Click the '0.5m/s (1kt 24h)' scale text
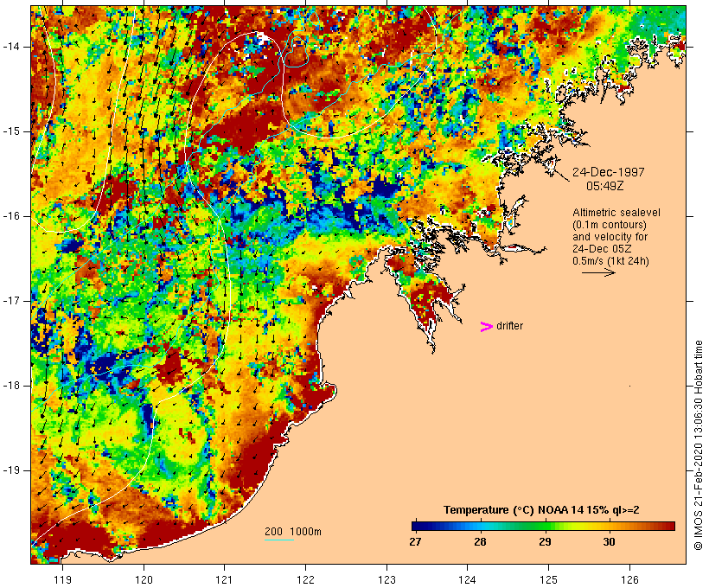Image resolution: width=709 pixels, height=588 pixels. 610,261
